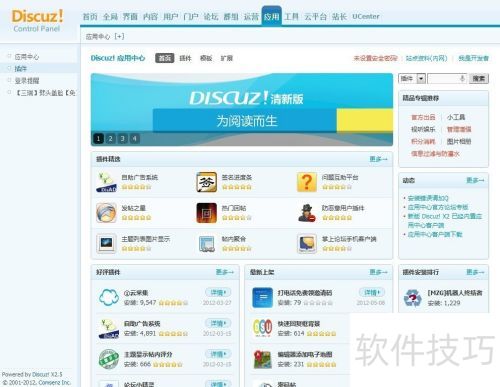Click the 自助广告系统 icon in 好评插件 list

pos(109,328)
